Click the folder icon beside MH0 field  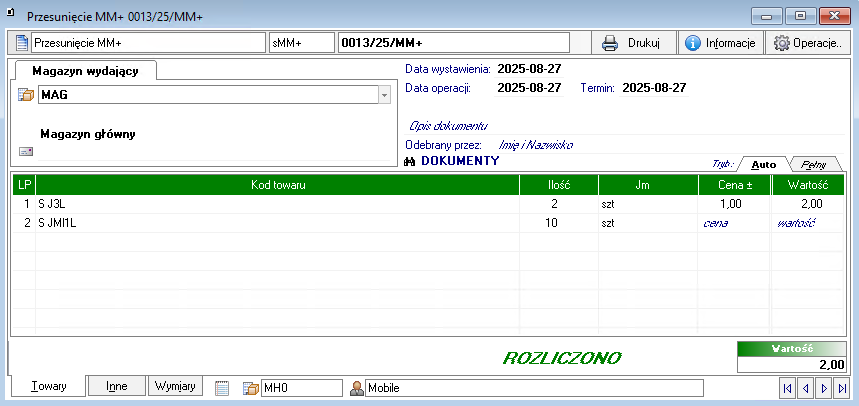click(251, 387)
